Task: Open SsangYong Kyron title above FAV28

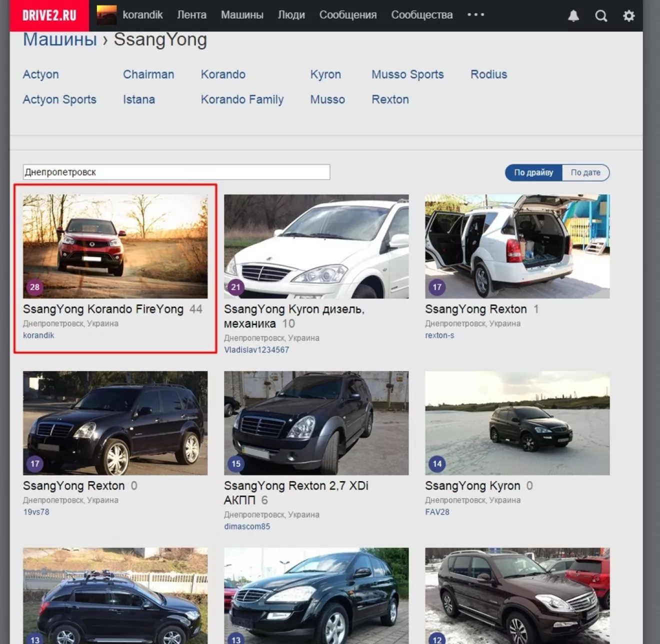Action: pyautogui.click(x=472, y=485)
